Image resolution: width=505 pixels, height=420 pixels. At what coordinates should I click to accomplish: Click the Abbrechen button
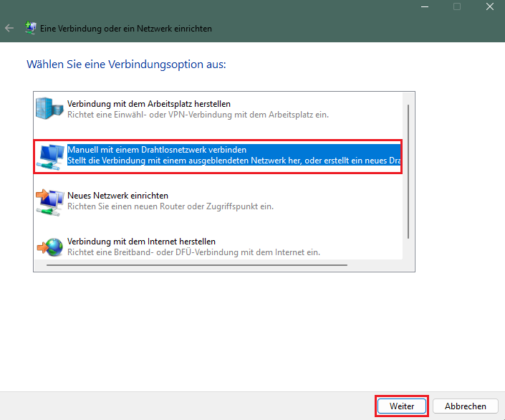point(466,406)
